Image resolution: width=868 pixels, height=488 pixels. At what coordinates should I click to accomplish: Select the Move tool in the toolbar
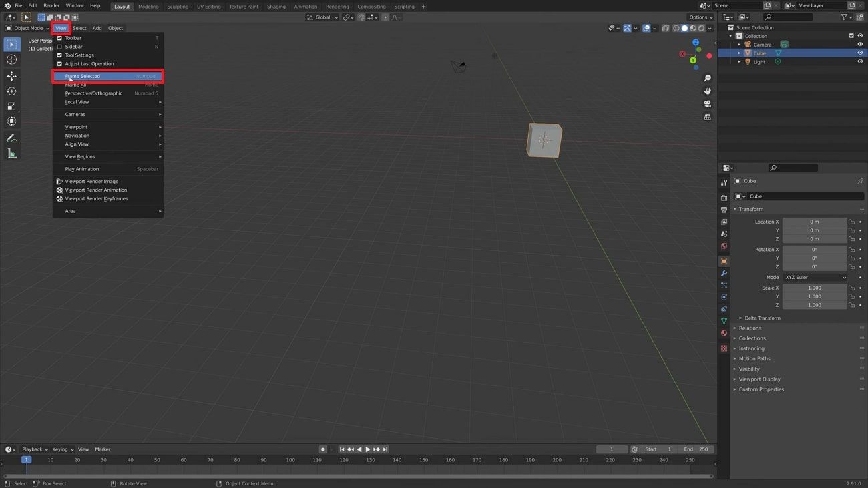click(11, 75)
